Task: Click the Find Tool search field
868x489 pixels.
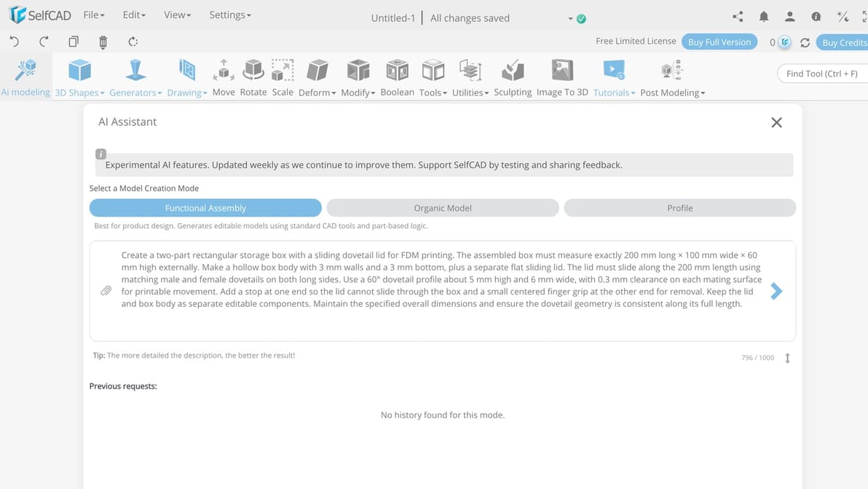Action: tap(823, 74)
